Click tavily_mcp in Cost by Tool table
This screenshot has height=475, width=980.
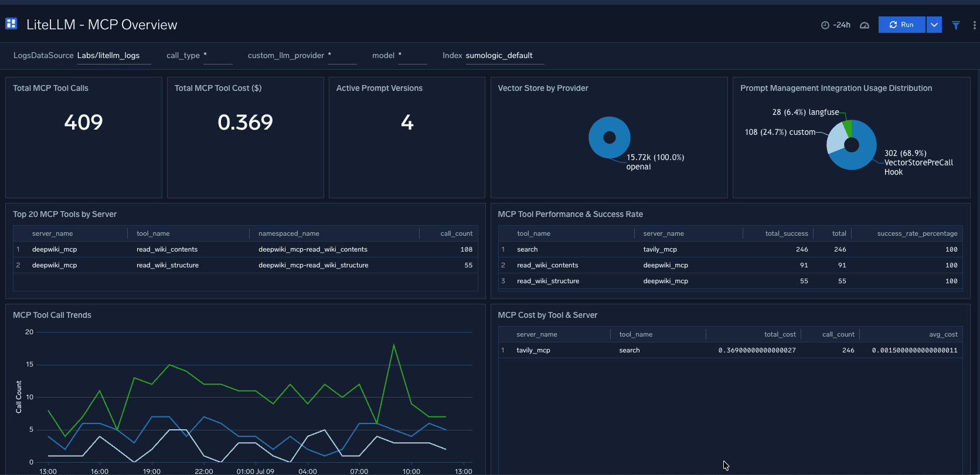[x=533, y=350]
